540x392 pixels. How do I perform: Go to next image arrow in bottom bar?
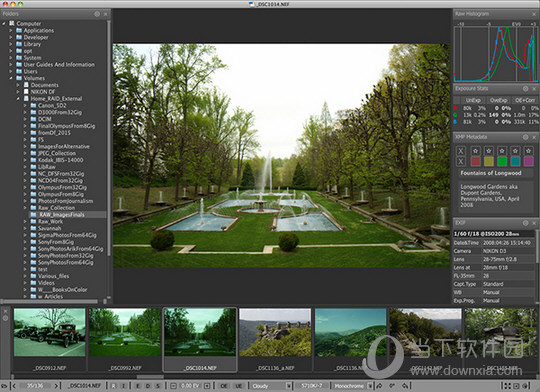pos(56,386)
